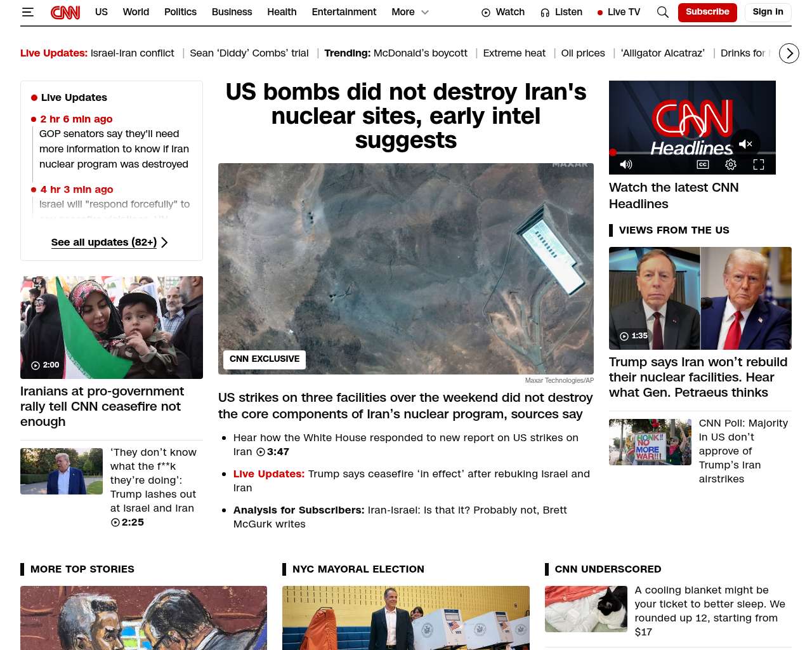Open Trump says ceasefire 'in effect' link
This screenshot has height=650, width=812.
pos(411,481)
